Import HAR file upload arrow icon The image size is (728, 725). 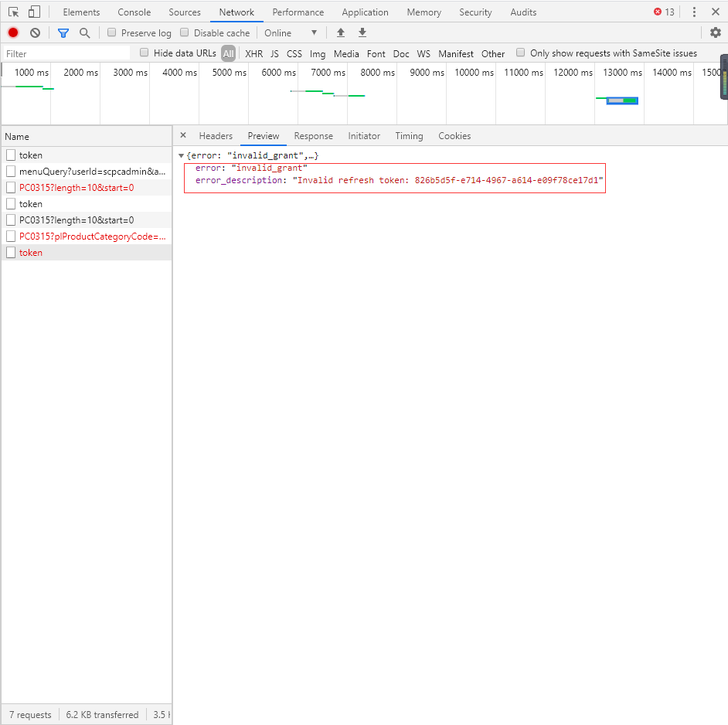click(x=340, y=32)
